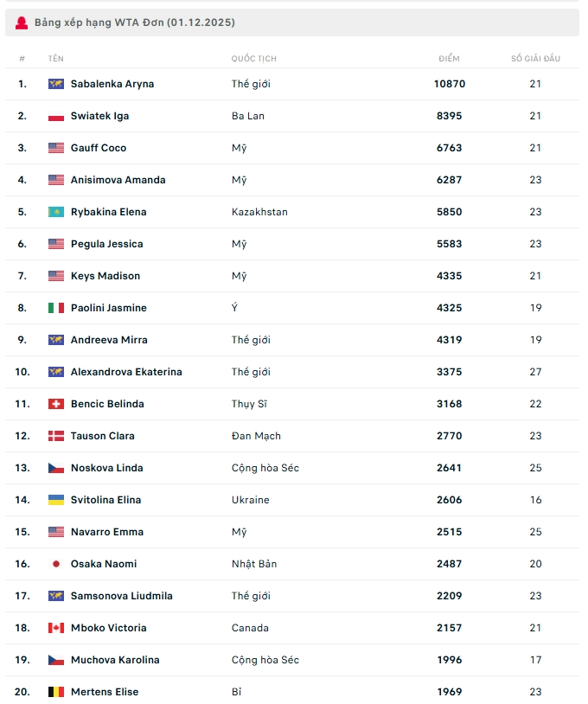Click the Poland flag beside Swiatek Iga
Screen dimensions: 588x704
point(56,116)
